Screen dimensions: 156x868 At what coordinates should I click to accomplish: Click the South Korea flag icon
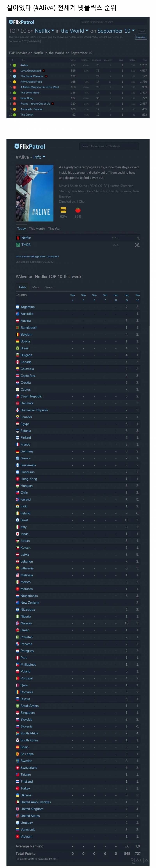tap(18, 740)
